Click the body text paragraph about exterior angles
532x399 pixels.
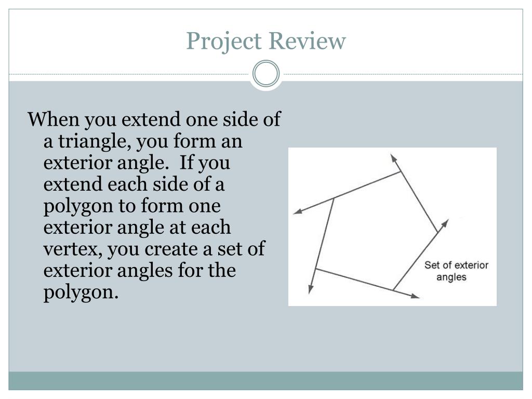(x=154, y=206)
